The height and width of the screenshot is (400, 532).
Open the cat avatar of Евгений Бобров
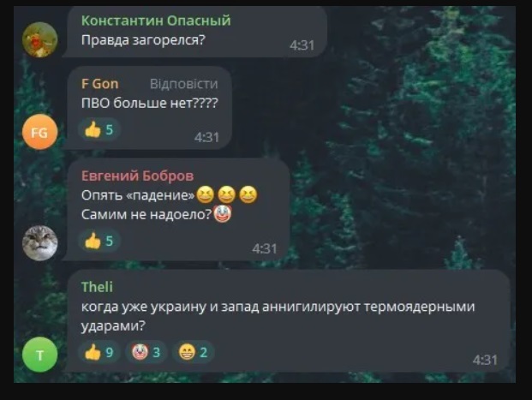(39, 243)
